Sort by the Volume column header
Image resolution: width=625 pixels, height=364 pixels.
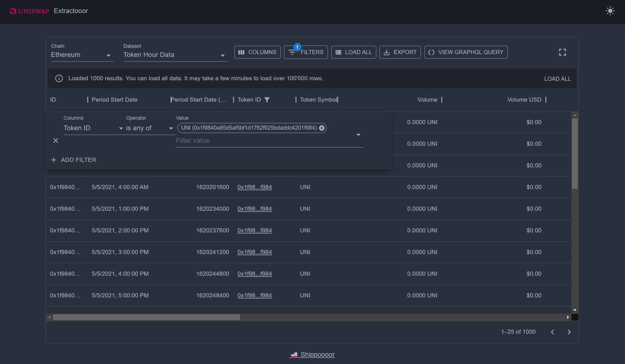pyautogui.click(x=427, y=100)
